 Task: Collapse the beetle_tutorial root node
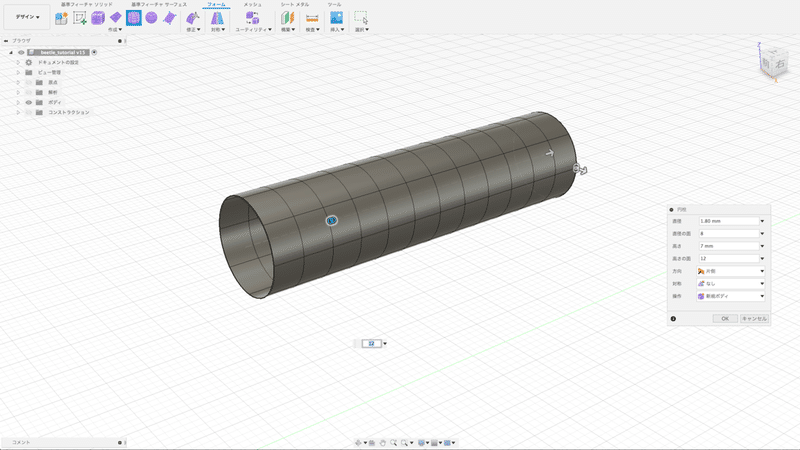coord(11,53)
